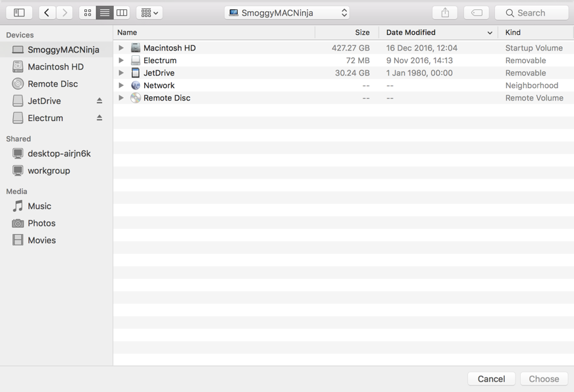Select SmoggyMACNinja in the sidebar
Viewport: 574px width, 392px height.
pos(57,50)
